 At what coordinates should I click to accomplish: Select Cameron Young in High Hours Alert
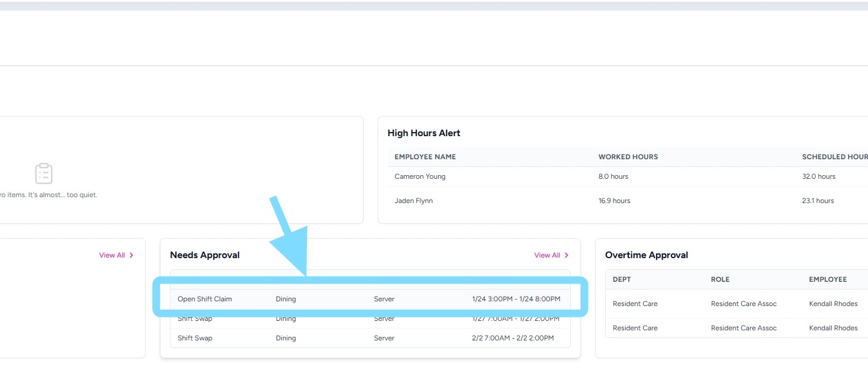coord(420,176)
